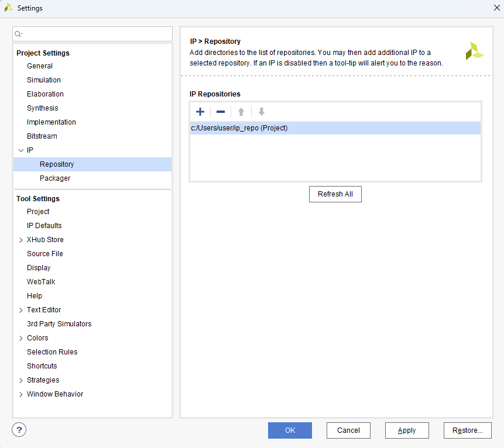This screenshot has height=448, width=504.
Task: Open Source File settings
Action: pos(44,254)
